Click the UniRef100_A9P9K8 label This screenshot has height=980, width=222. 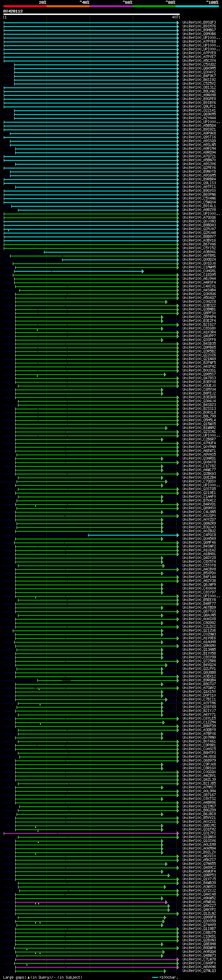click(x=199, y=133)
